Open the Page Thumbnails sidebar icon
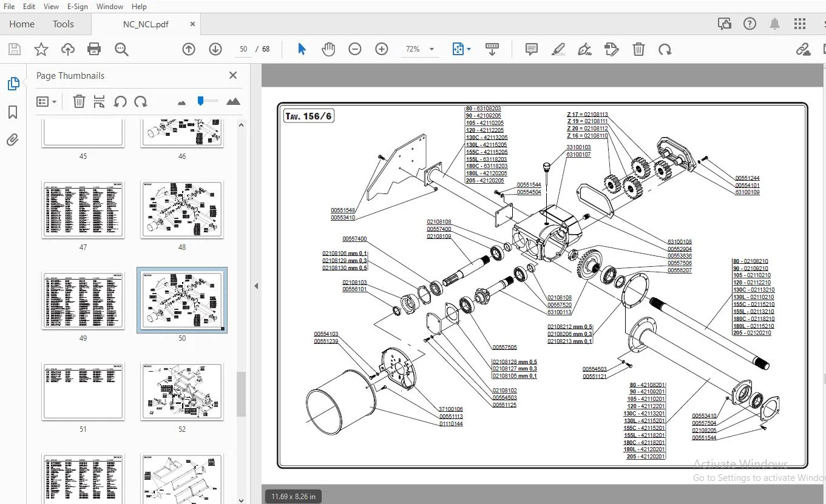This screenshot has width=826, height=504. tap(13, 84)
